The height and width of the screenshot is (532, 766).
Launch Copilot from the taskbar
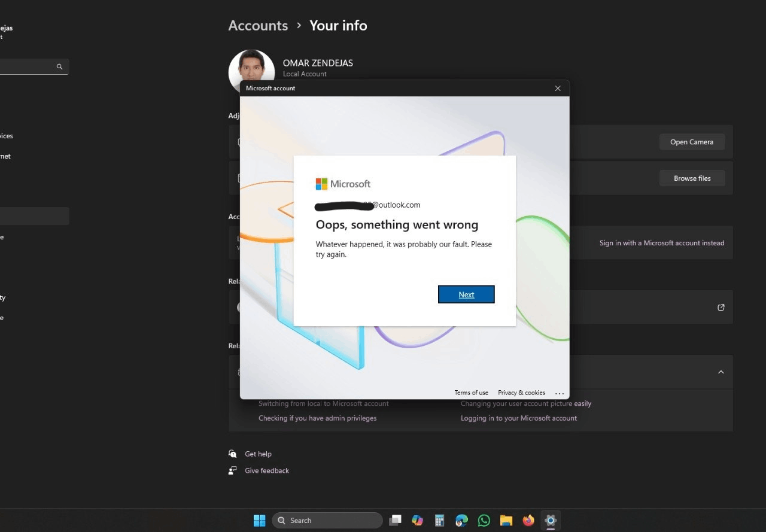(x=417, y=521)
